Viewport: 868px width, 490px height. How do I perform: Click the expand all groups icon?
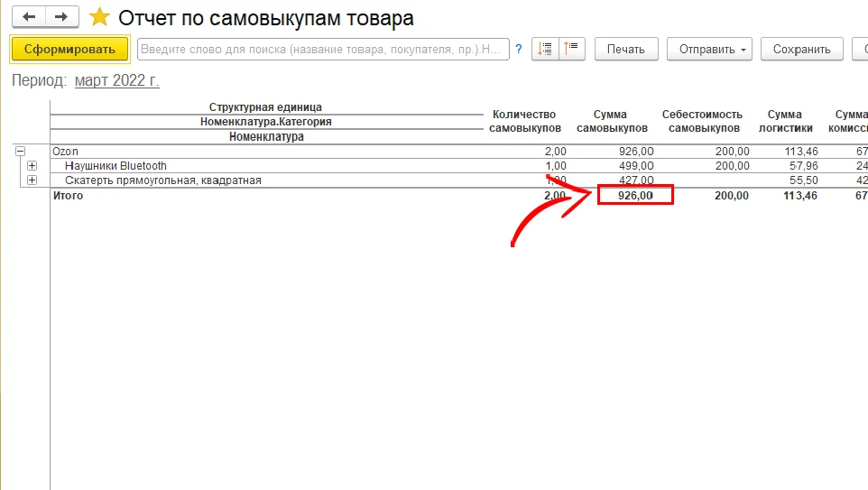coord(572,50)
